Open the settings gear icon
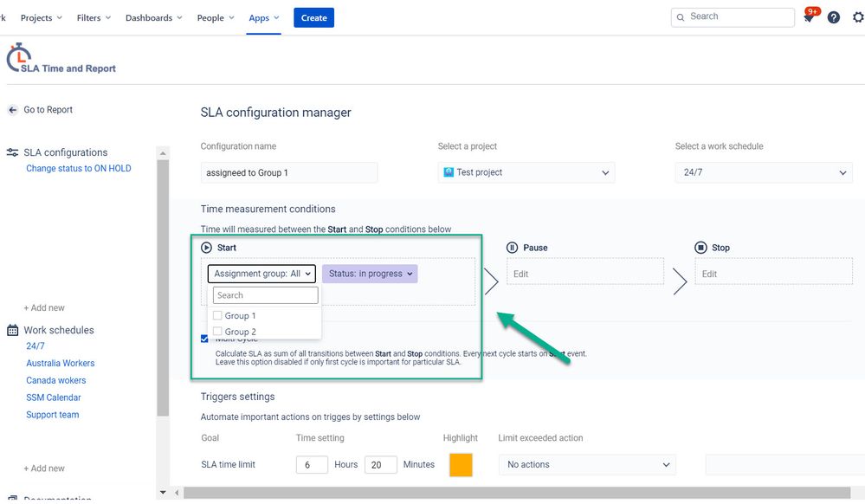 858,17
